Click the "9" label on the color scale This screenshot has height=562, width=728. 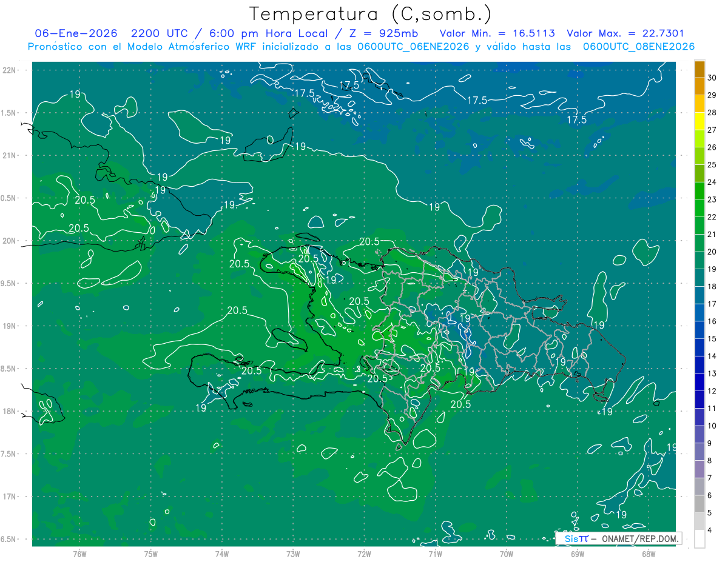710,443
